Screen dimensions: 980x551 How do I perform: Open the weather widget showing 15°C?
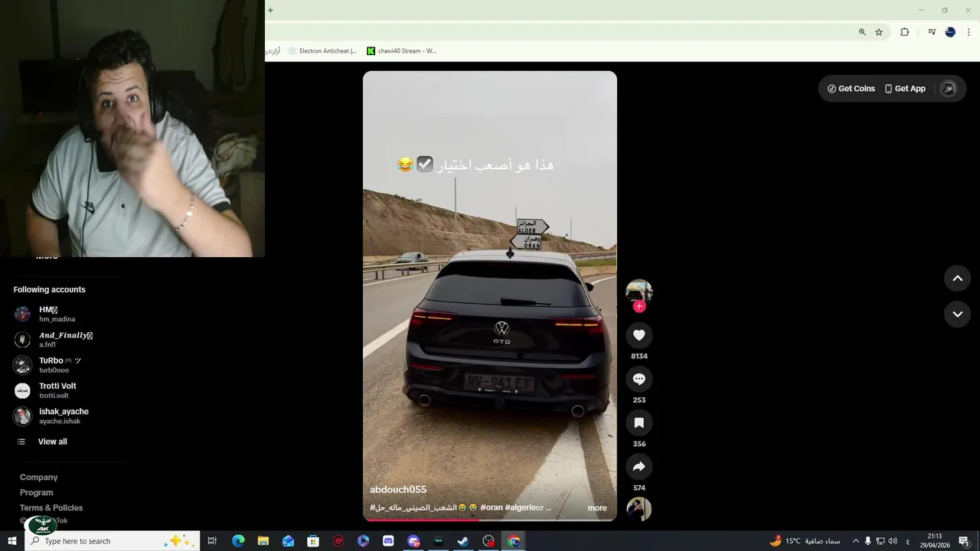click(x=805, y=541)
